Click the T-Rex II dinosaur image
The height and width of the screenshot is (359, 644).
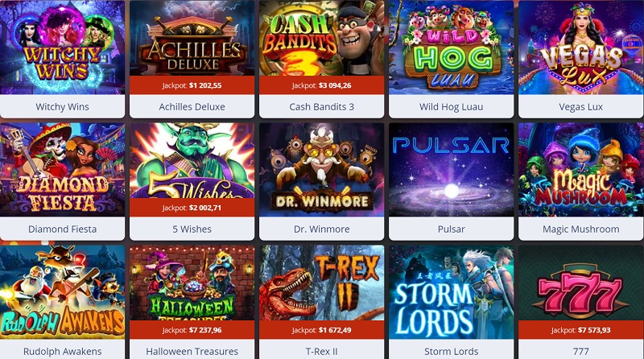321,283
